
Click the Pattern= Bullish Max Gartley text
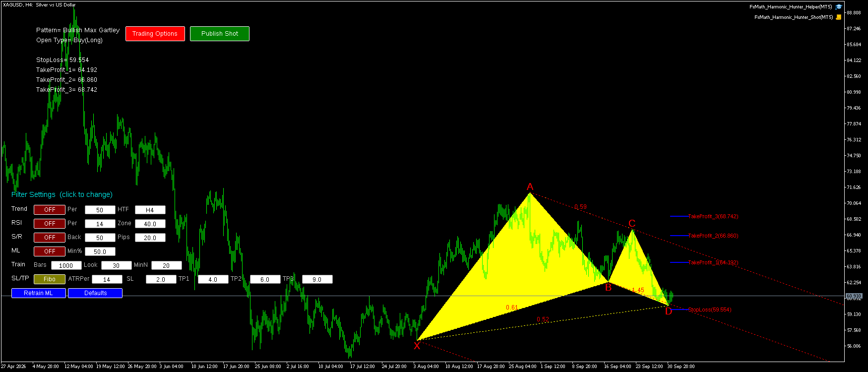click(78, 30)
